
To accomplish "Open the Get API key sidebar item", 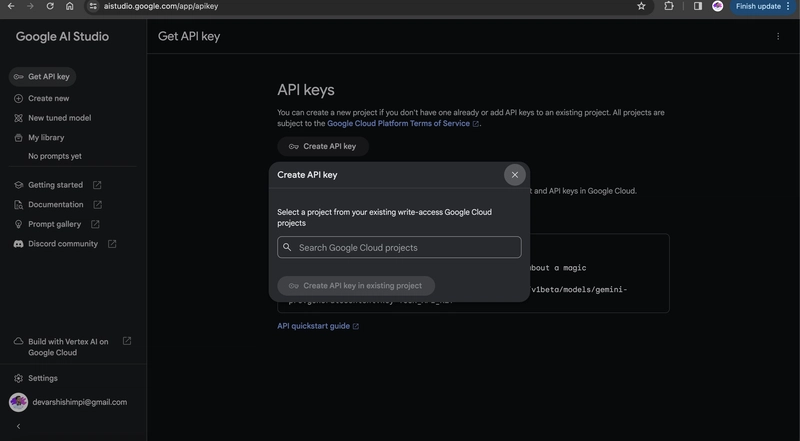I will (x=42, y=77).
